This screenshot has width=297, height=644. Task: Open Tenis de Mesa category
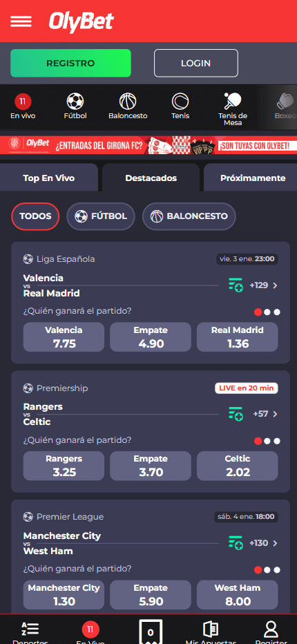[x=233, y=109]
